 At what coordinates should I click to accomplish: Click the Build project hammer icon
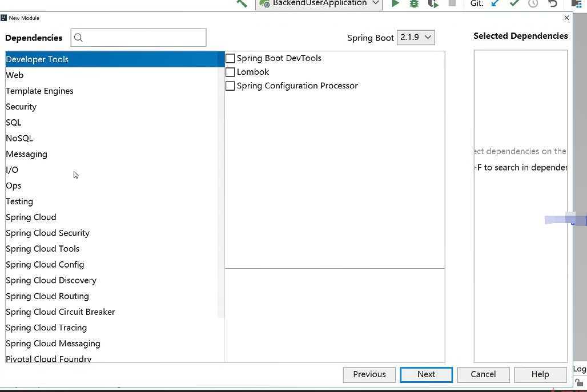tap(242, 3)
